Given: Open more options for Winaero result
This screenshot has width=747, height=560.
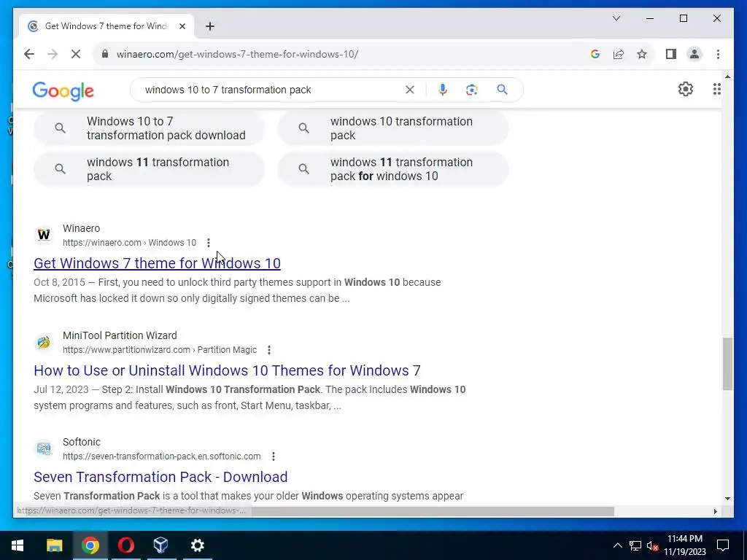Looking at the screenshot, I should 208,243.
